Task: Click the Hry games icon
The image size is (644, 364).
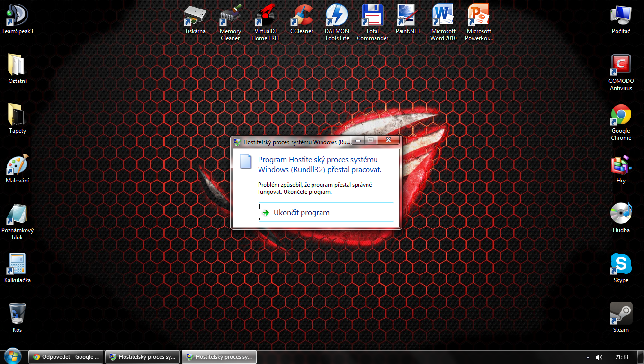Action: [621, 168]
